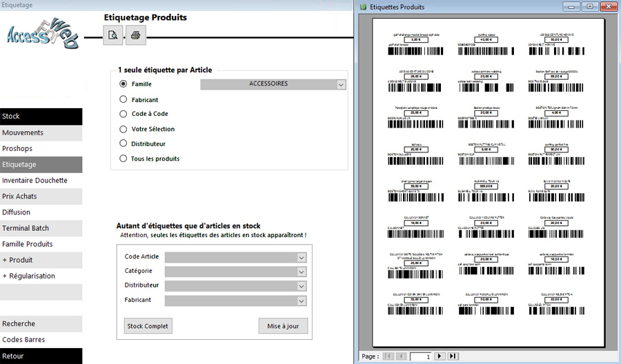Go to the first preview page

click(388, 356)
